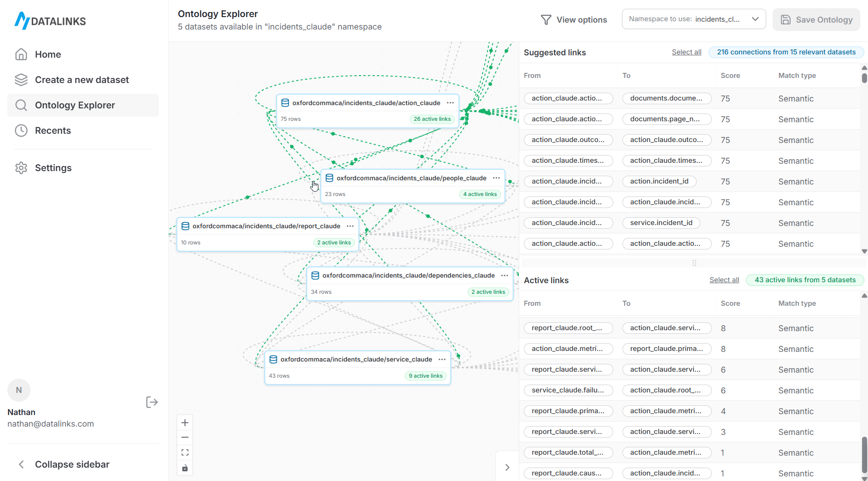Click the Save Ontology button
This screenshot has height=481, width=868.
click(x=815, y=19)
